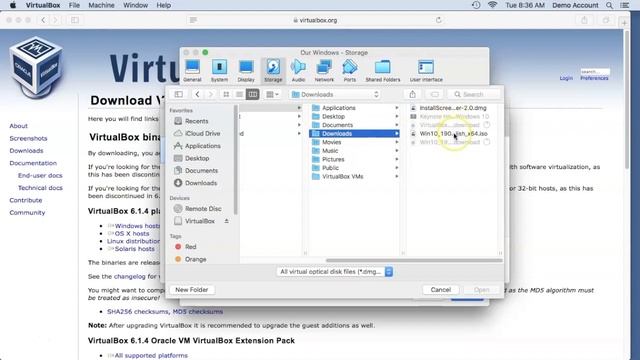Open Ports settings icon
This screenshot has width=640, height=360.
point(350,71)
